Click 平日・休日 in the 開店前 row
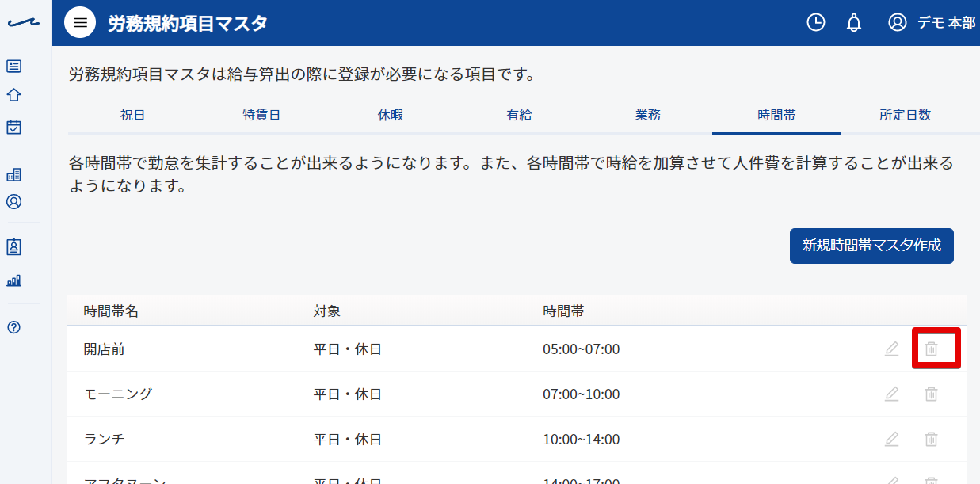This screenshot has height=484, width=980. pyautogui.click(x=348, y=349)
